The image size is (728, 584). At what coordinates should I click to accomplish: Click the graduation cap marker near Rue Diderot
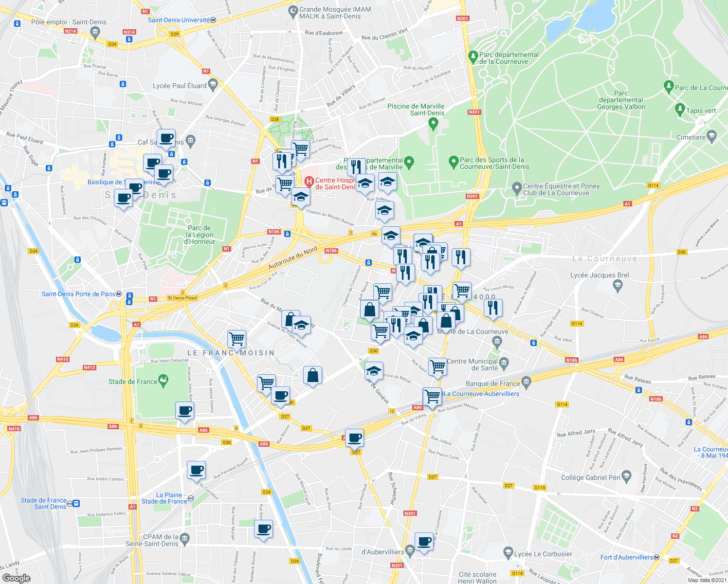[x=384, y=210]
